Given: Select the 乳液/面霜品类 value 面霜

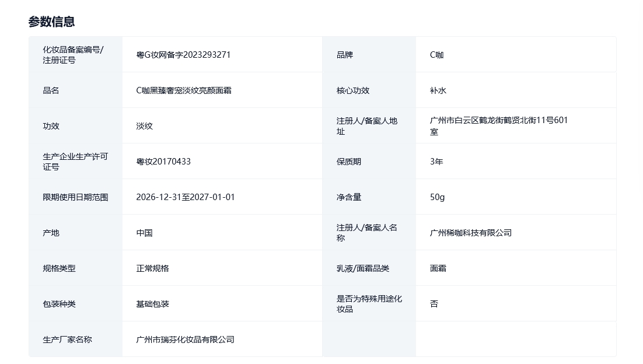Looking at the screenshot, I should [438, 268].
